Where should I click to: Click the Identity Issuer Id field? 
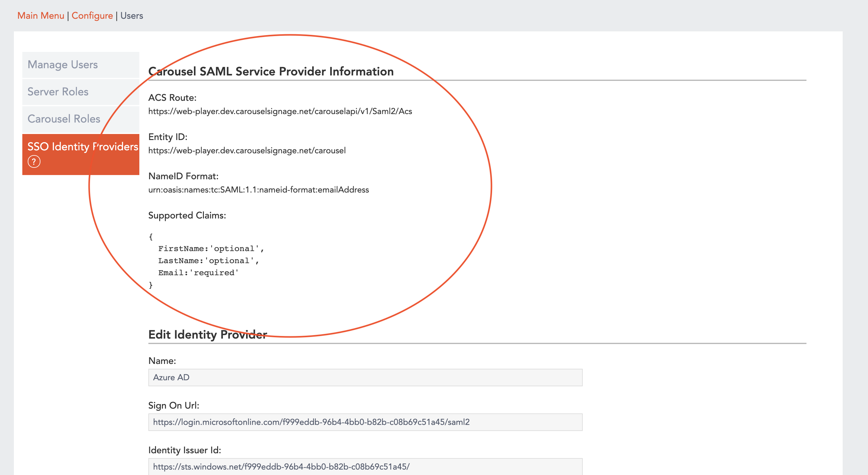click(365, 467)
